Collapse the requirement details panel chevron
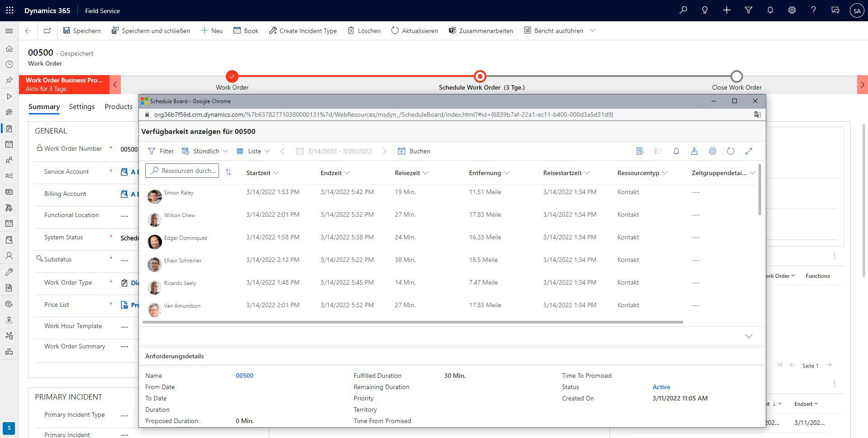The height and width of the screenshot is (438, 868). tap(749, 336)
